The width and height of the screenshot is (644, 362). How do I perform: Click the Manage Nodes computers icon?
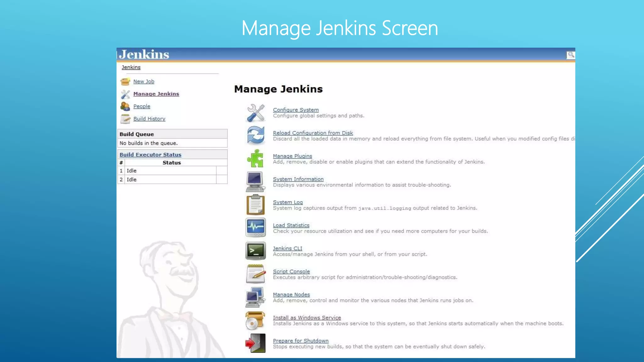tap(255, 297)
